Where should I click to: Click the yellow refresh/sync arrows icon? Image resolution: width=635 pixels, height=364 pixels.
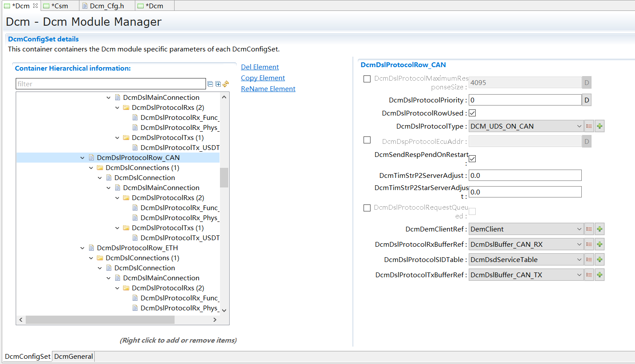pyautogui.click(x=226, y=84)
